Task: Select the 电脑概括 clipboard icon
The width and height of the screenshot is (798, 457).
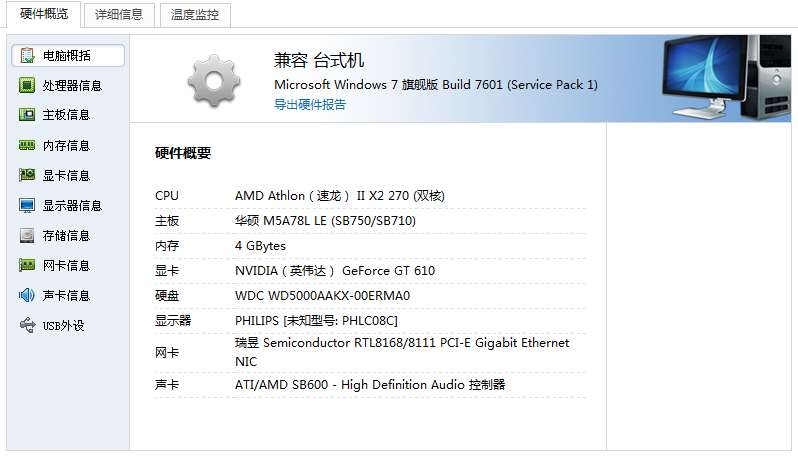Action: click(27, 55)
